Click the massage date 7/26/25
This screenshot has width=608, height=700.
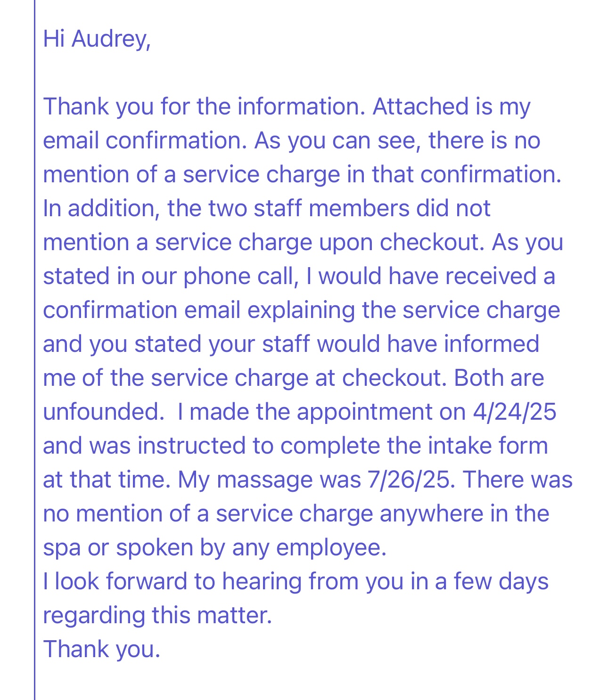(411, 480)
